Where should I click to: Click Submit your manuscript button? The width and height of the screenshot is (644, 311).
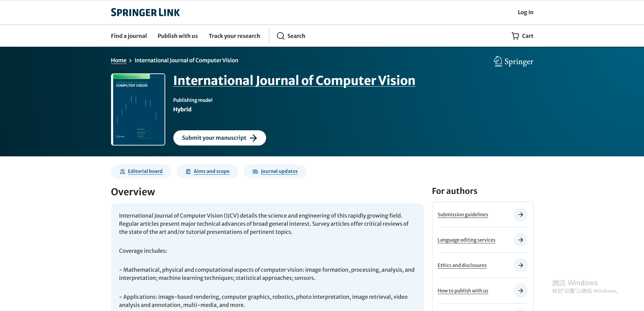tap(220, 138)
